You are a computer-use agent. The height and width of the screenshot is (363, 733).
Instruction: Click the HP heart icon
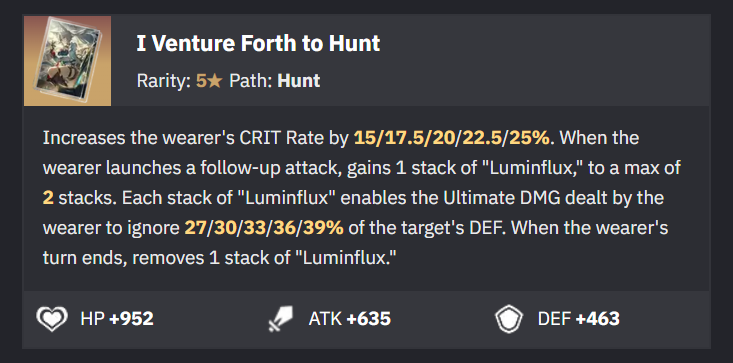52,319
